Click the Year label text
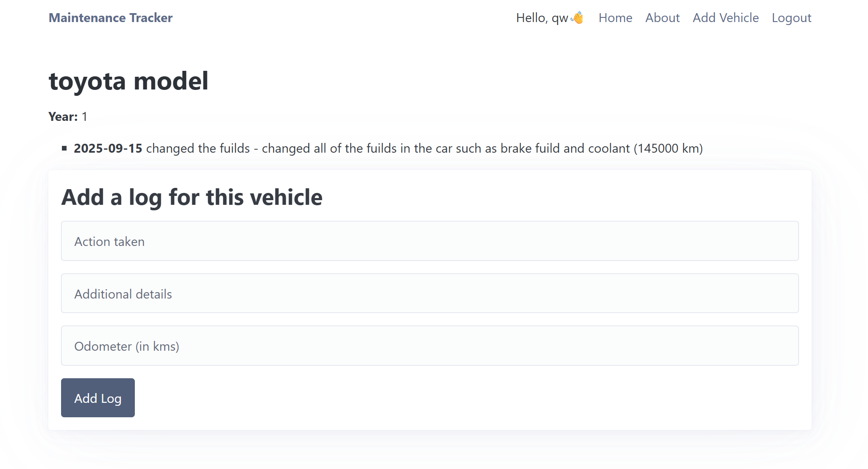868x469 pixels. coord(63,117)
